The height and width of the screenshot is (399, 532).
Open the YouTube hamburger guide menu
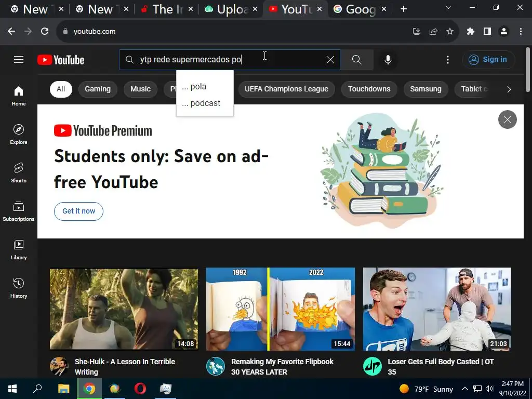[19, 60]
